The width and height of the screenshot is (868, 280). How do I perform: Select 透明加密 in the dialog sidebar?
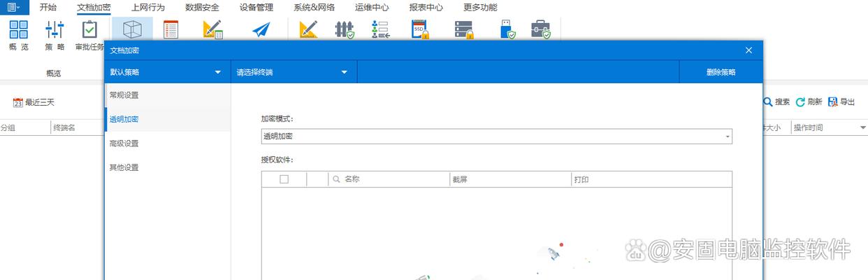pos(168,119)
